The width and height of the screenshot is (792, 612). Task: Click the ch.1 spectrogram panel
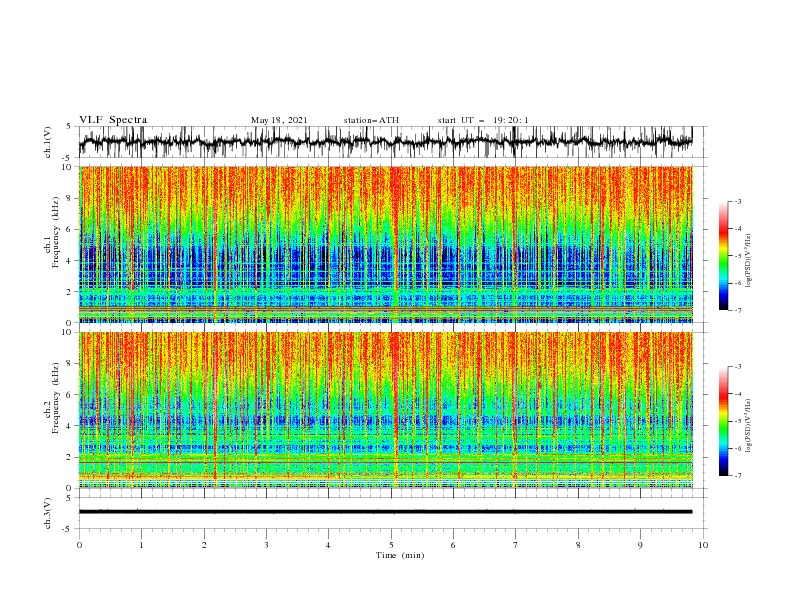point(385,244)
